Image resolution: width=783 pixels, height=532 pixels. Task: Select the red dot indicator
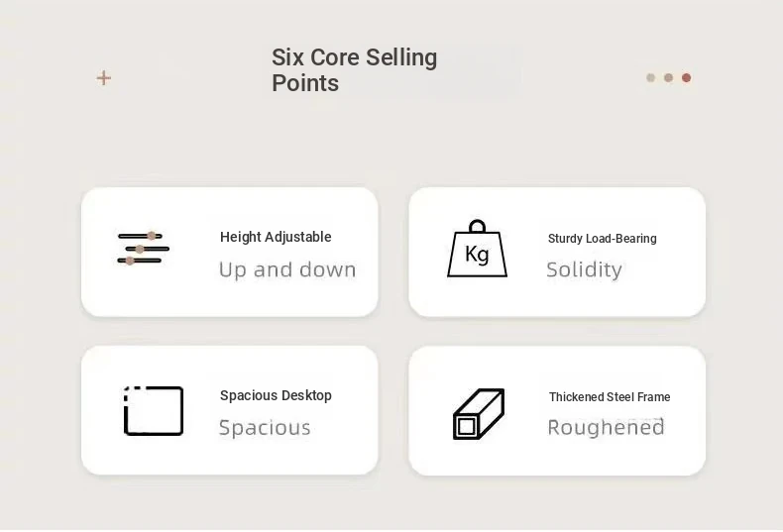[687, 78]
